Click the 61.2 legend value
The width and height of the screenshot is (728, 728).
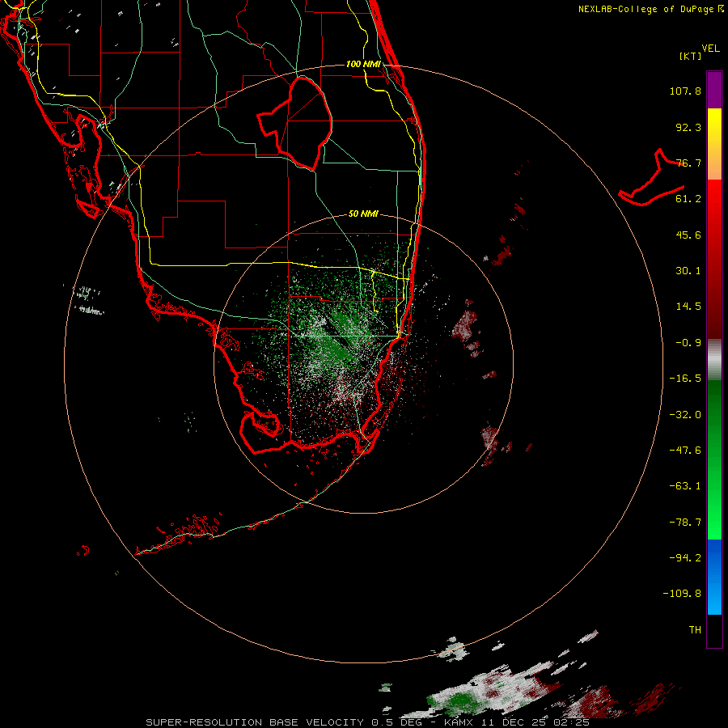(688, 199)
